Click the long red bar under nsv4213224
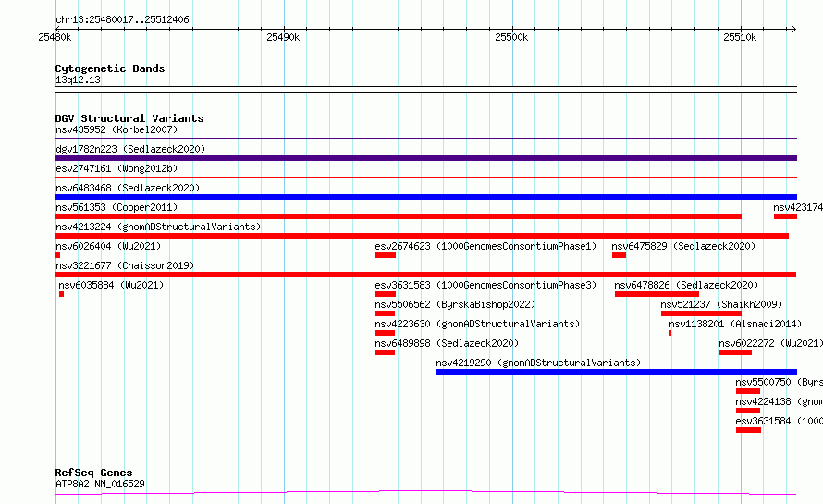This screenshot has height=504, width=823. click(422, 236)
